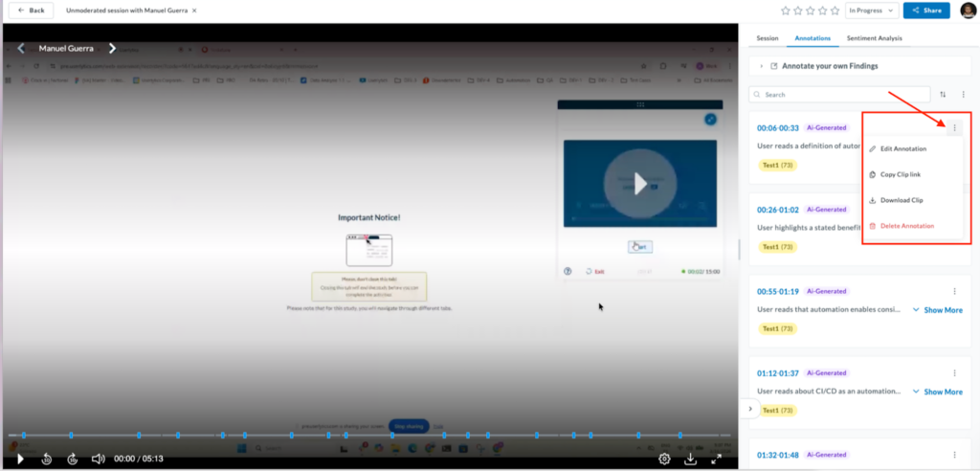Click the Test1 (73) tag on 00:06-00:33 annotation
Image resolution: width=980 pixels, height=471 pixels.
coord(777,166)
